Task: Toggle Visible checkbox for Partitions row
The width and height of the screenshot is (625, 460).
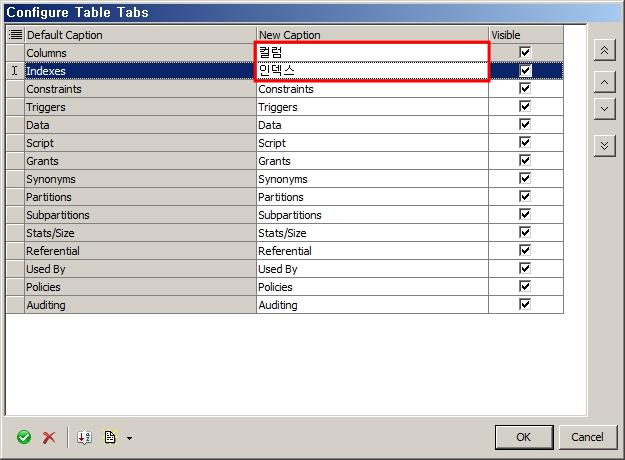Action: 525,197
